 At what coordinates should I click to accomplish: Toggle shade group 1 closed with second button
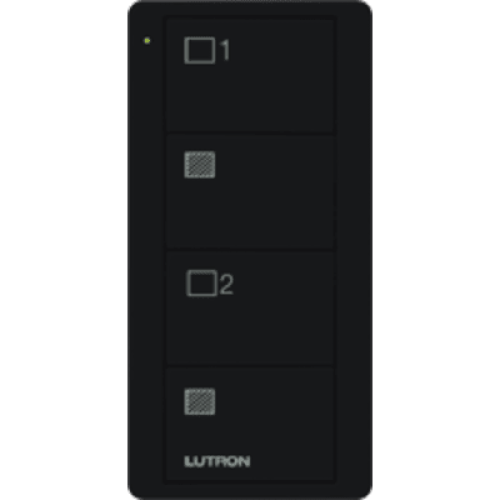(250, 192)
